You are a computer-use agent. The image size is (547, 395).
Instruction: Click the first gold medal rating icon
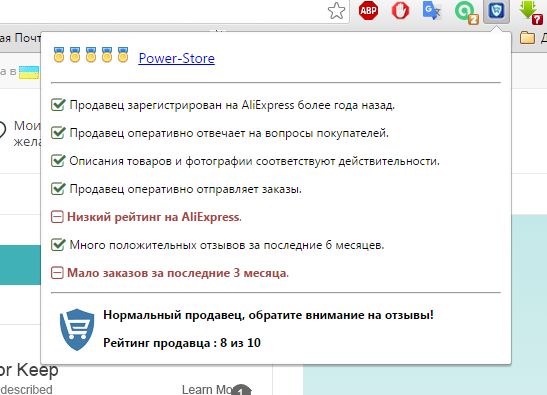59,55
